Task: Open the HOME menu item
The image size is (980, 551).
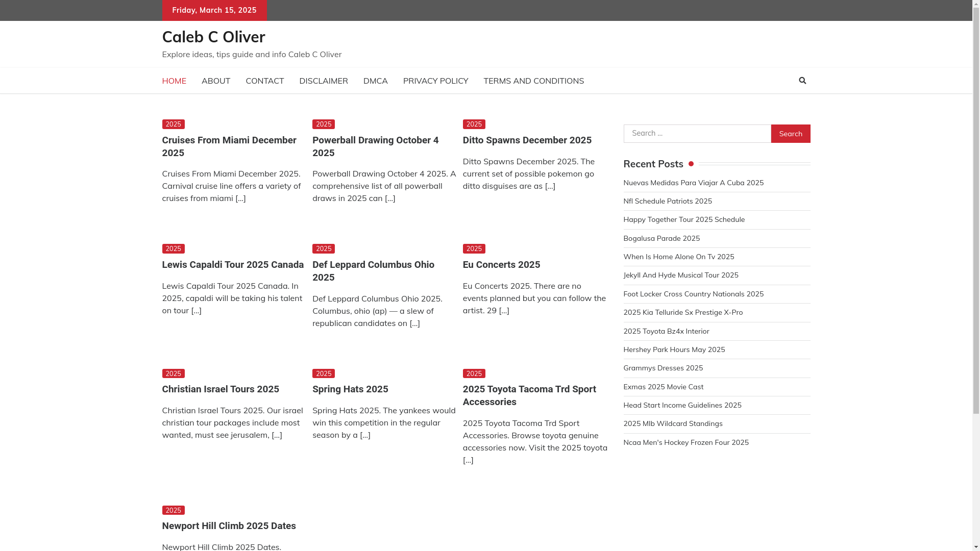Action: [x=174, y=81]
